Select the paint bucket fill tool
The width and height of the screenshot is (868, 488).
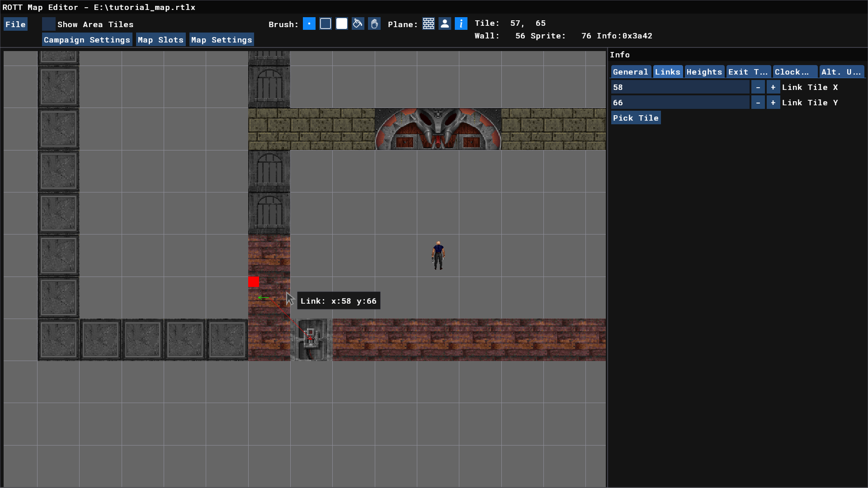click(x=358, y=24)
